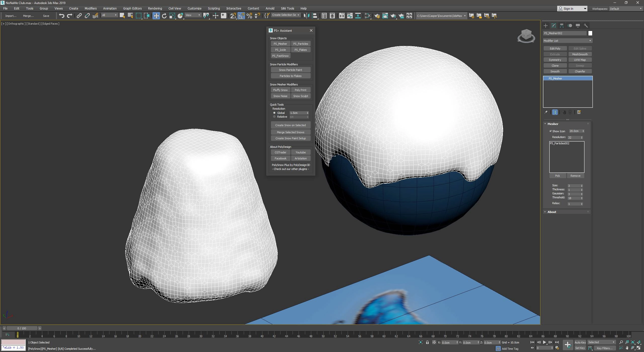Screen dimensions: 644x352
Task: Open the Modifier List dropdown
Action: coord(568,41)
